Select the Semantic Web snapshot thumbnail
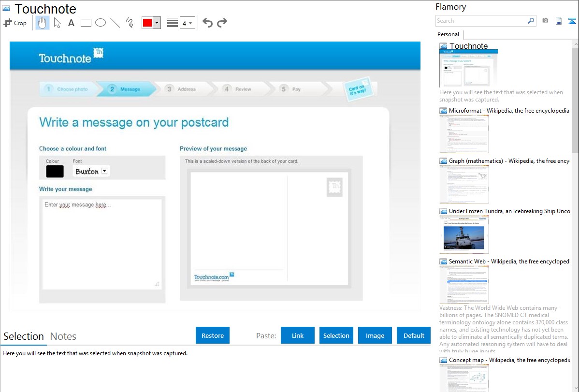Image resolution: width=579 pixels, height=392 pixels. (464, 285)
